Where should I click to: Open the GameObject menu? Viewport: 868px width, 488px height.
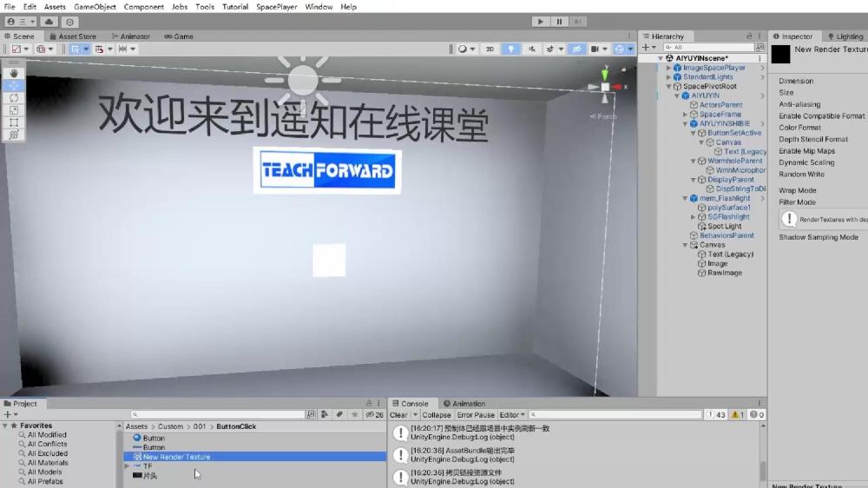coord(95,7)
